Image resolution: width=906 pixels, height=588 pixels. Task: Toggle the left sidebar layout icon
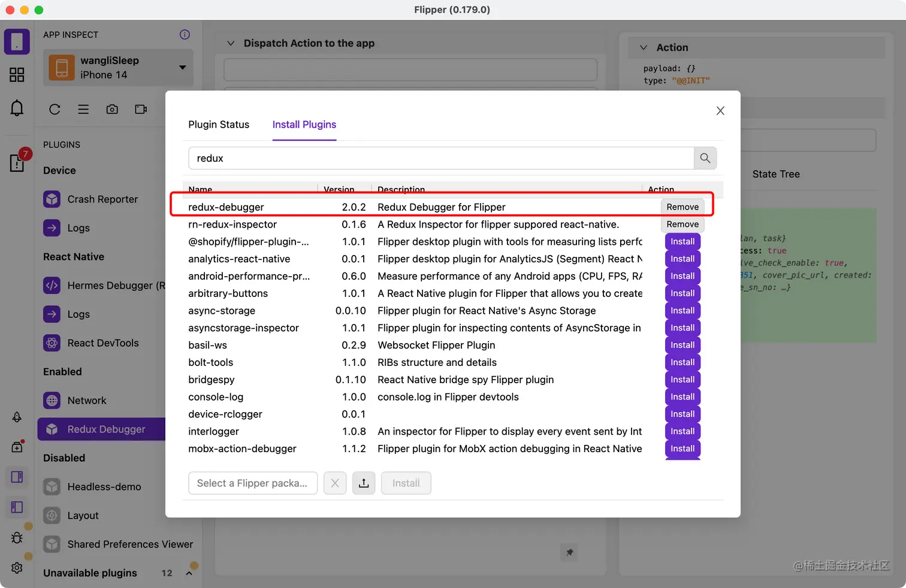point(17,507)
